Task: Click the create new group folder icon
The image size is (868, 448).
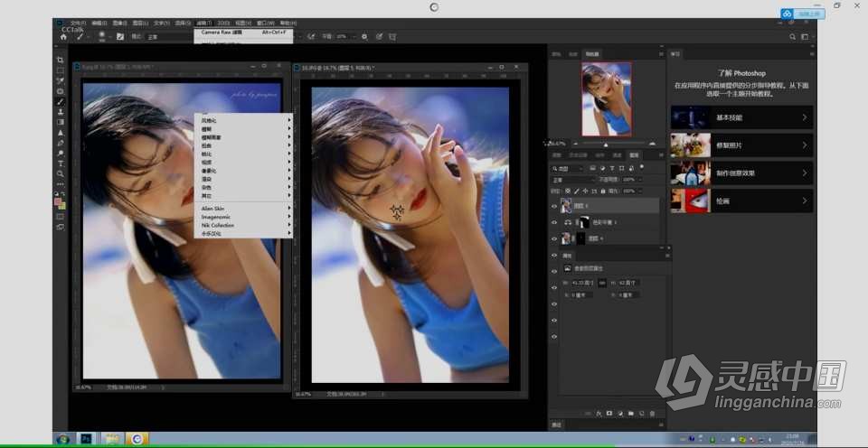Action: point(631,414)
